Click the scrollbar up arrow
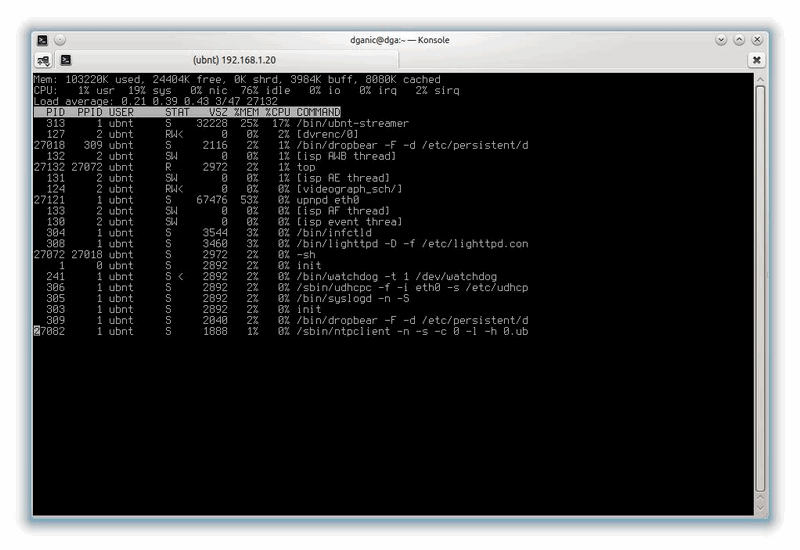 (760, 80)
